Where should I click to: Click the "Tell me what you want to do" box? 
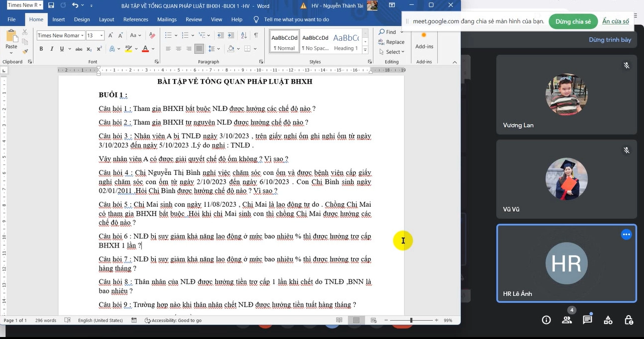(x=296, y=19)
